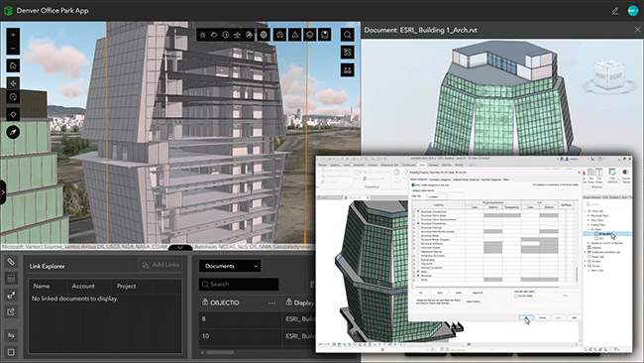644x363 pixels.
Task: Expand Structural Plans in Project Browser
Action: [x=589, y=216]
